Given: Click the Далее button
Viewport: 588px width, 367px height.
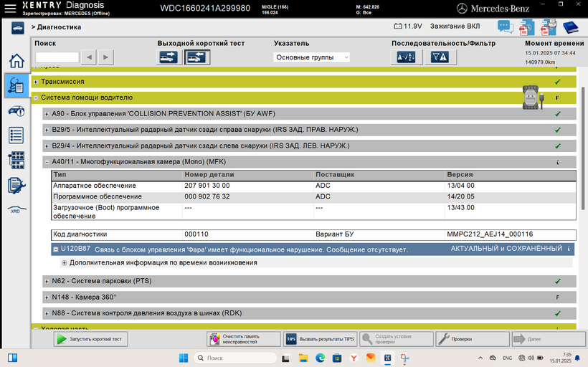Looking at the screenshot, I should coord(549,339).
